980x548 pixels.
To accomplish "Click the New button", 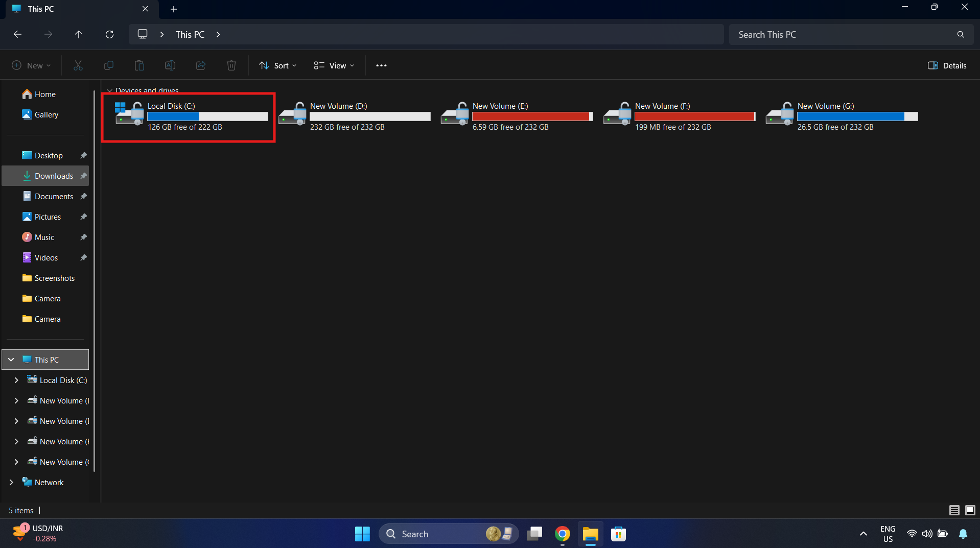I will point(31,65).
